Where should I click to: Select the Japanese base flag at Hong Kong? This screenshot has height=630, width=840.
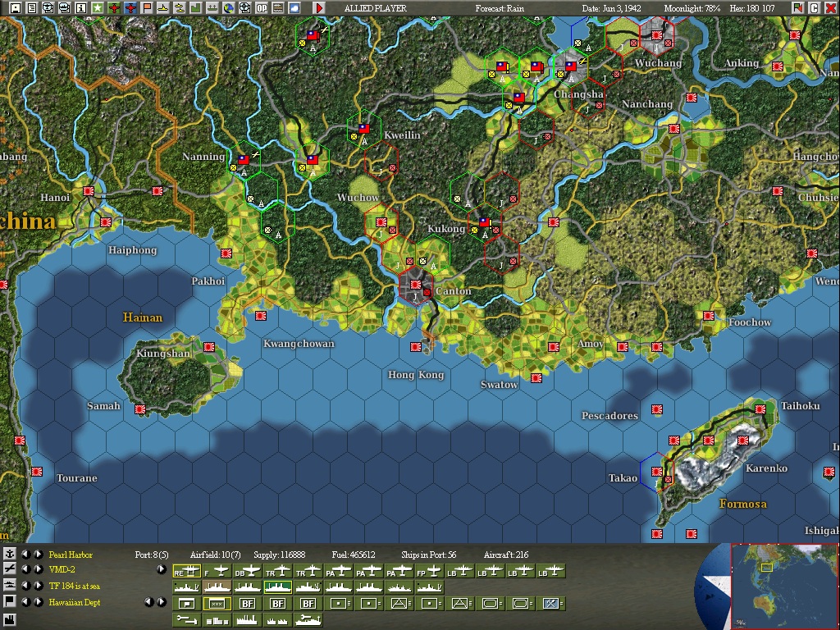pos(416,347)
